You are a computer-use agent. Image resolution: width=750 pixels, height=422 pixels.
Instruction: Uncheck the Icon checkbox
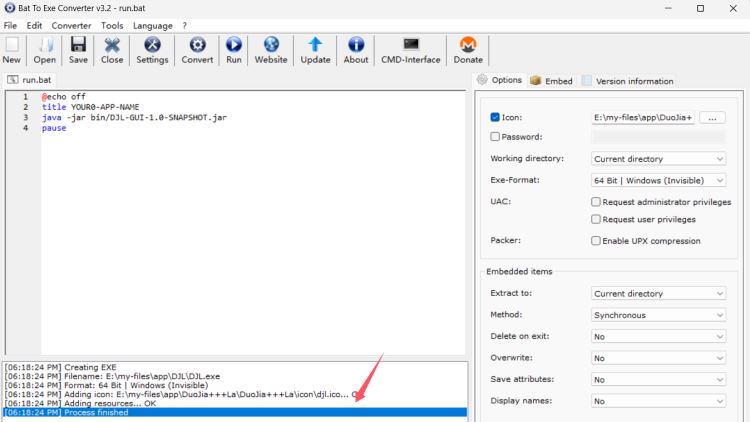point(495,117)
